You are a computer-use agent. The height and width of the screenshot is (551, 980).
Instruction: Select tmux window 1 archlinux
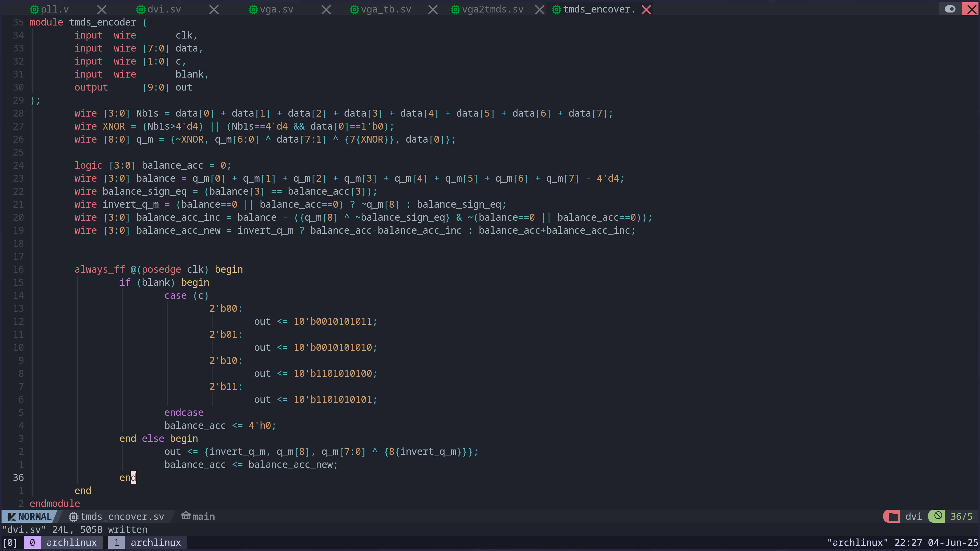pos(148,543)
